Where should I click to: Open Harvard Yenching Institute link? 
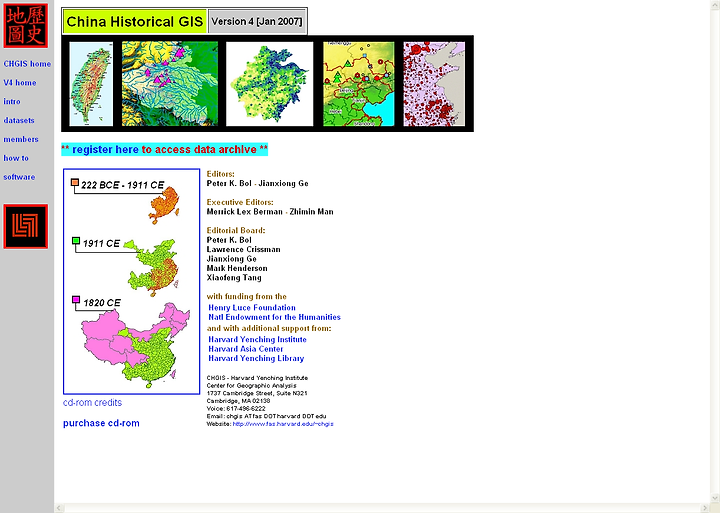tap(257, 339)
